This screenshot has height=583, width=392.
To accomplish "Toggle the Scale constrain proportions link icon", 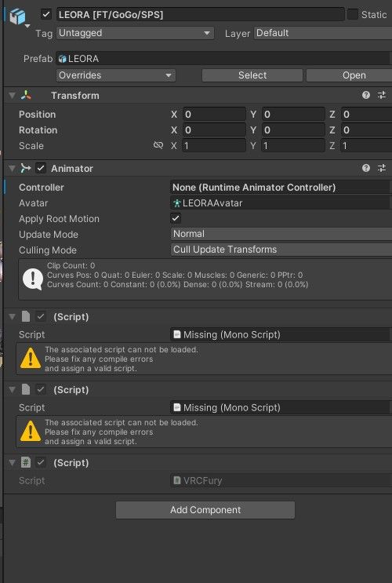I will pos(158,145).
